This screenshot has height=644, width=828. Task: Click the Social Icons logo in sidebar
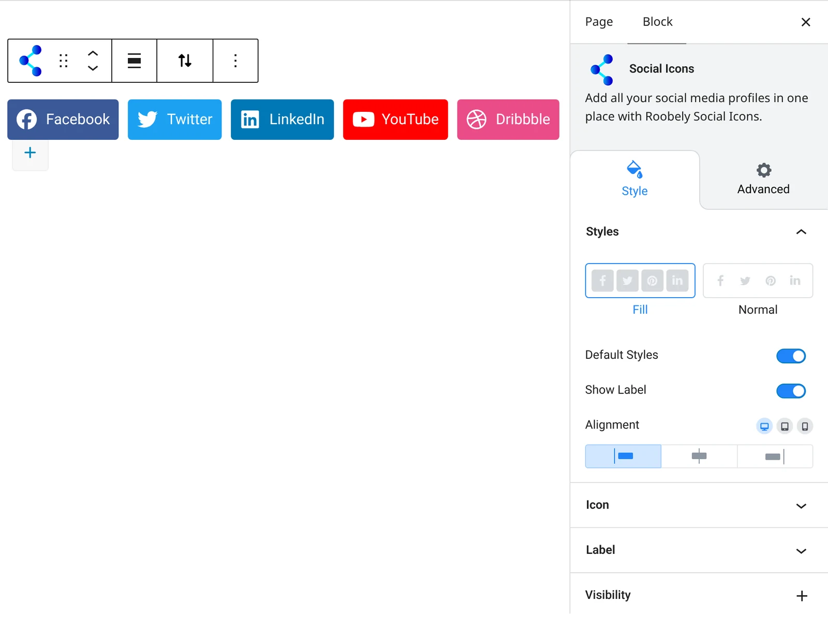tap(602, 69)
